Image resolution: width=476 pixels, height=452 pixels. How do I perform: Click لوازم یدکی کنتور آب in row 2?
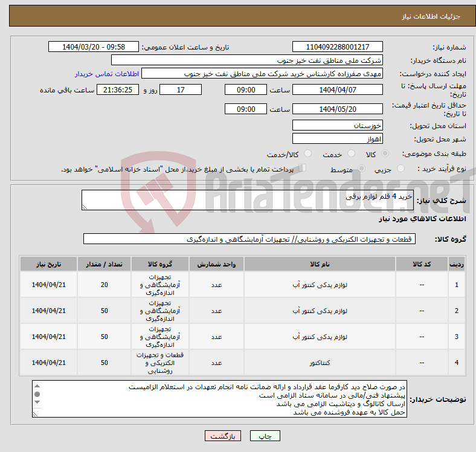(x=320, y=311)
